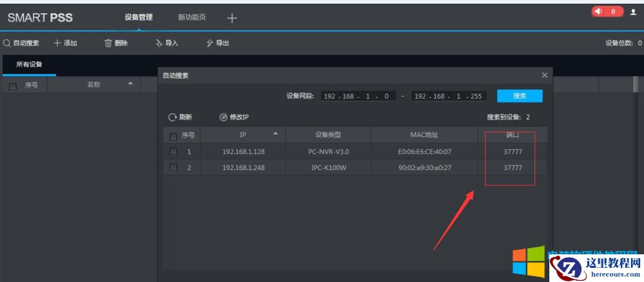This screenshot has width=644, height=282.
Task: Check the box for device 192.168.1.248
Action: pos(173,167)
